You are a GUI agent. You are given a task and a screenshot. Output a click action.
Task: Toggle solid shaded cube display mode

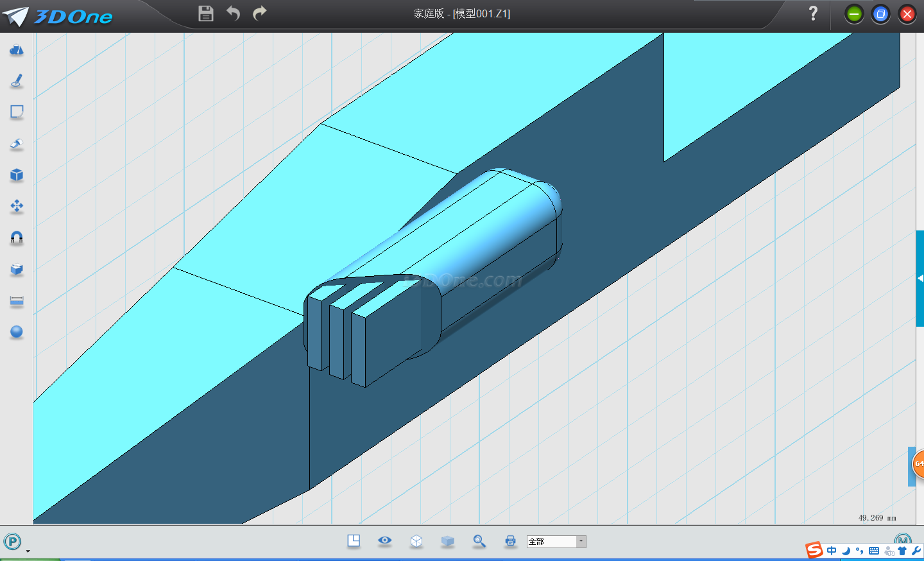[447, 541]
